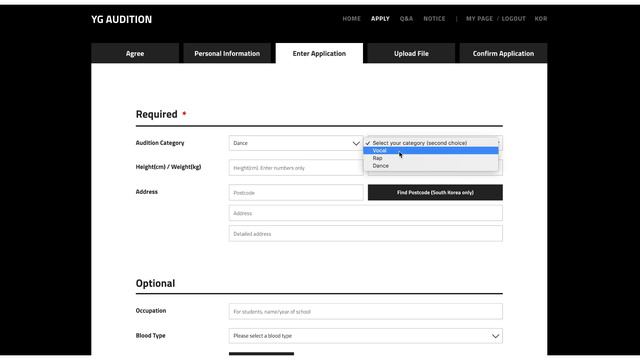
Task: Click Find Postcode (South Korea only) button
Action: tap(435, 192)
